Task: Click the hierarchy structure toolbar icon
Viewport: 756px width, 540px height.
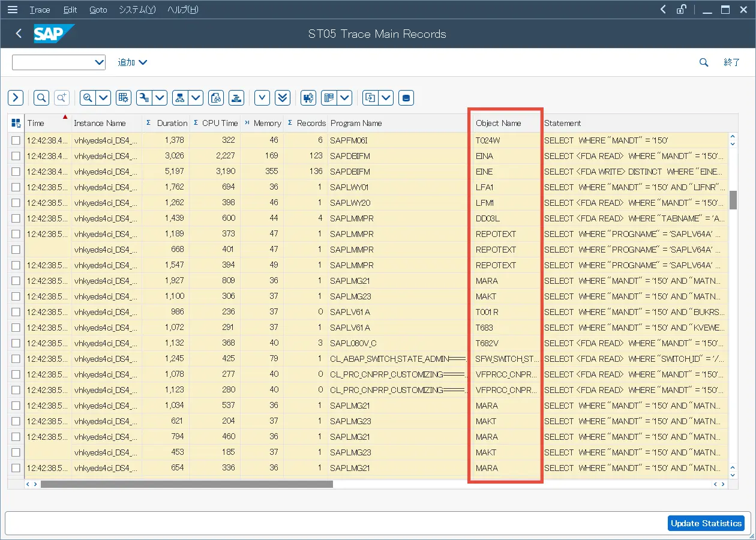Action: tap(180, 98)
